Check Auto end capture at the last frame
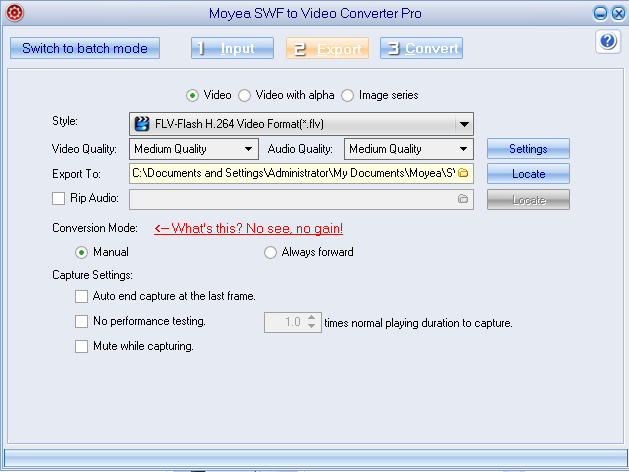This screenshot has height=472, width=629. 81,296
